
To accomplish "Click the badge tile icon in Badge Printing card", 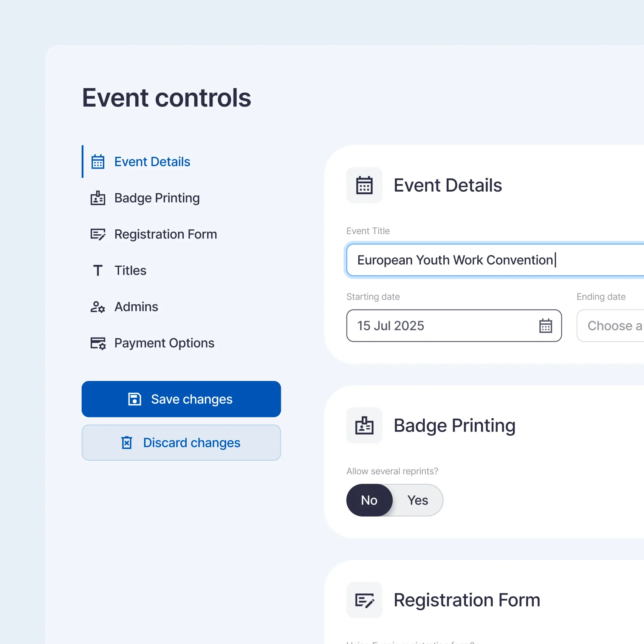I will coord(364,426).
